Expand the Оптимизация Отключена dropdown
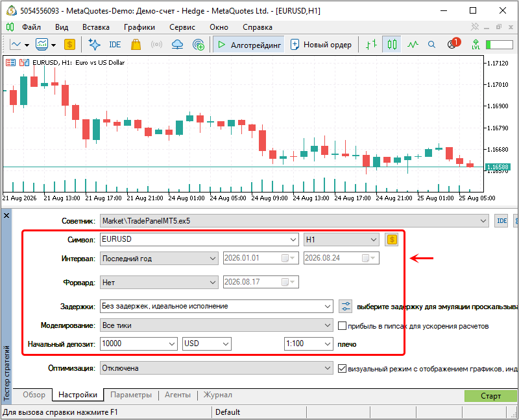Image resolution: width=519 pixels, height=420 pixels. pyautogui.click(x=328, y=368)
